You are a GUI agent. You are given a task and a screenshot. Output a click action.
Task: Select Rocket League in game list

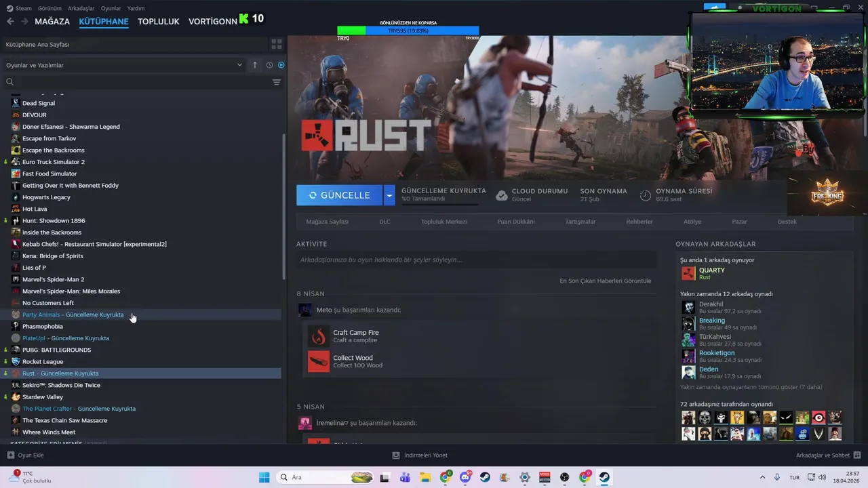pyautogui.click(x=141, y=362)
